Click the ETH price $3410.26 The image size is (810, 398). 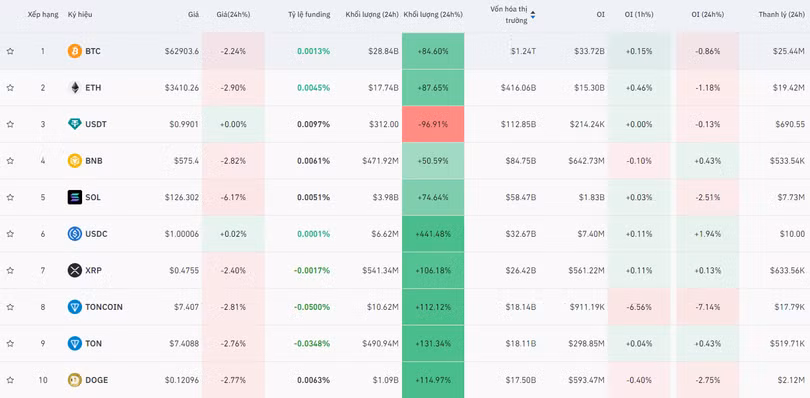point(182,88)
